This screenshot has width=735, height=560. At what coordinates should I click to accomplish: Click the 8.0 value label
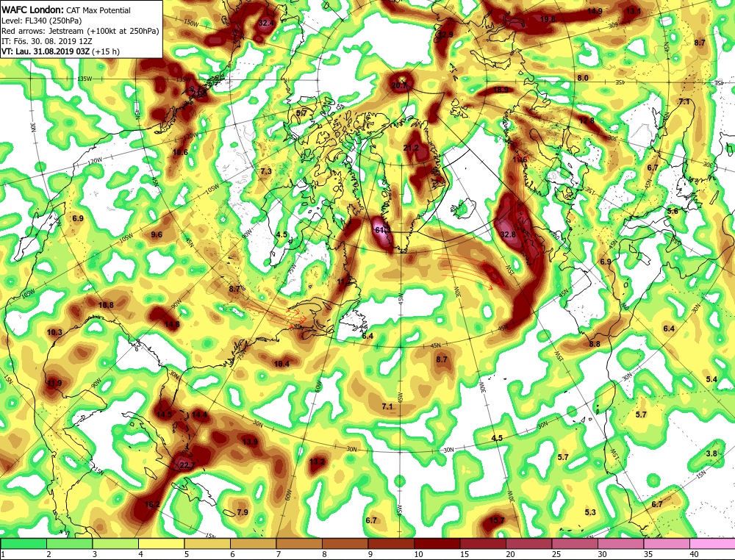click(x=583, y=78)
